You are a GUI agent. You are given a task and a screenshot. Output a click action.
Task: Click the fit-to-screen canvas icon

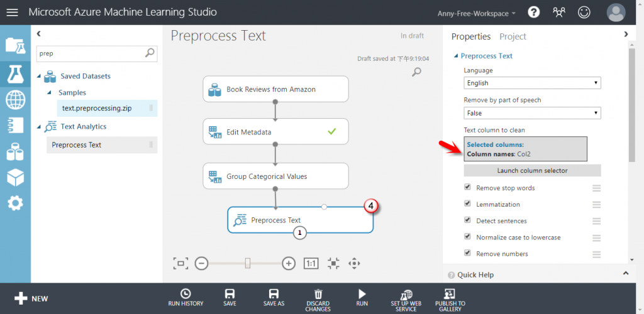(x=180, y=263)
